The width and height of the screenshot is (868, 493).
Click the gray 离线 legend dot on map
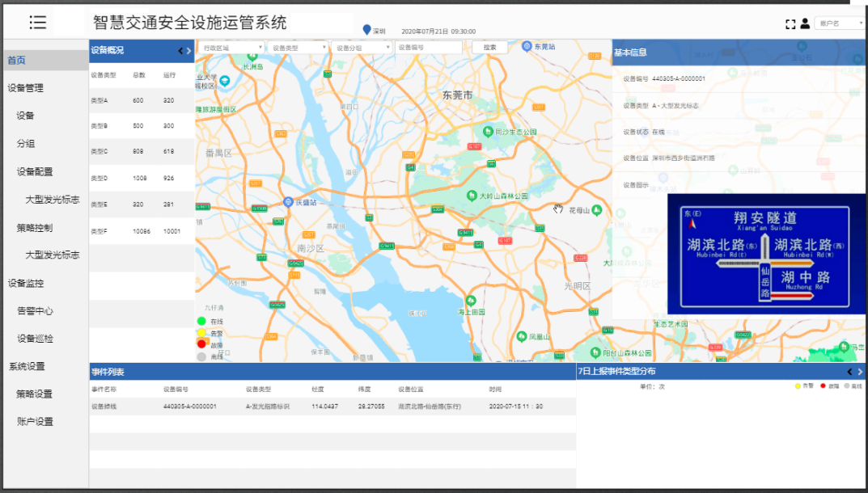[201, 356]
